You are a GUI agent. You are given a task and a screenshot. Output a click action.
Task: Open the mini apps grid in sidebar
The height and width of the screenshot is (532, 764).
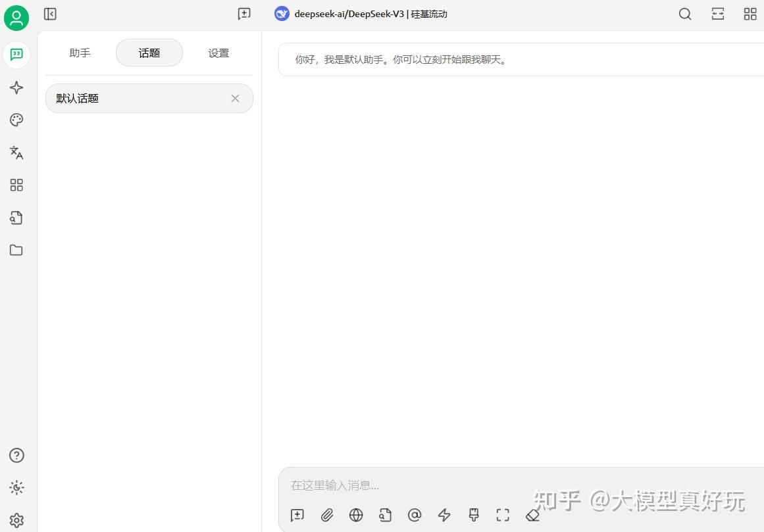(16, 185)
